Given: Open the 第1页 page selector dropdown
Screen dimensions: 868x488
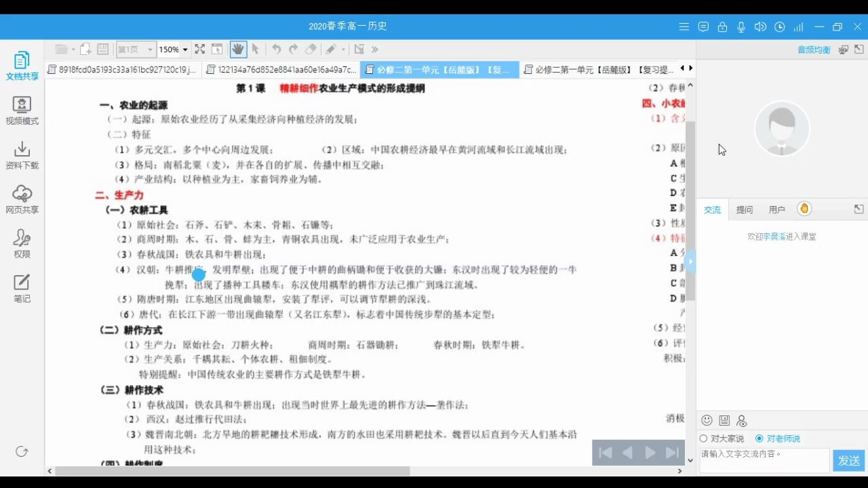Looking at the screenshot, I should click(x=135, y=49).
